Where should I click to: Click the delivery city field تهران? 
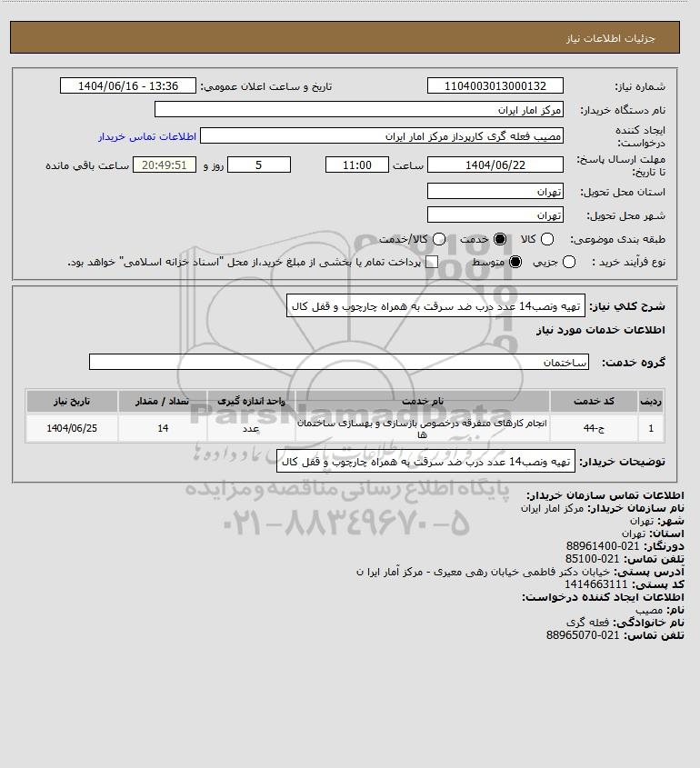pos(495,214)
